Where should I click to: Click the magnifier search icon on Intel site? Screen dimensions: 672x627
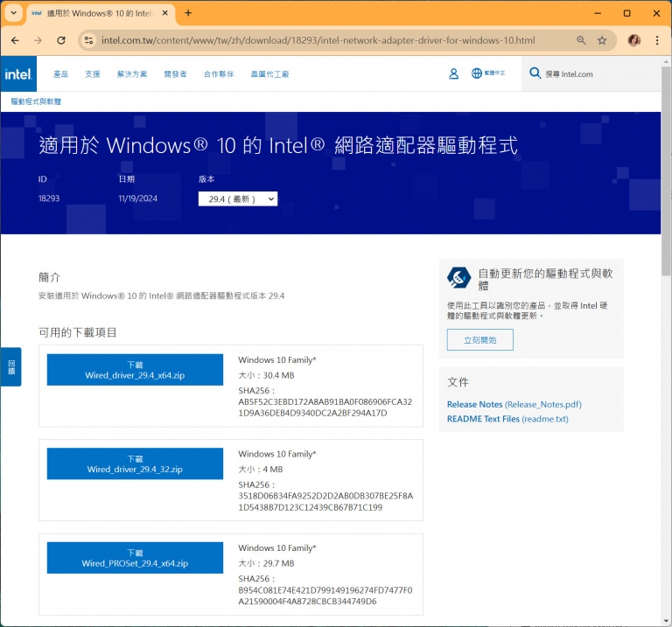tap(535, 73)
